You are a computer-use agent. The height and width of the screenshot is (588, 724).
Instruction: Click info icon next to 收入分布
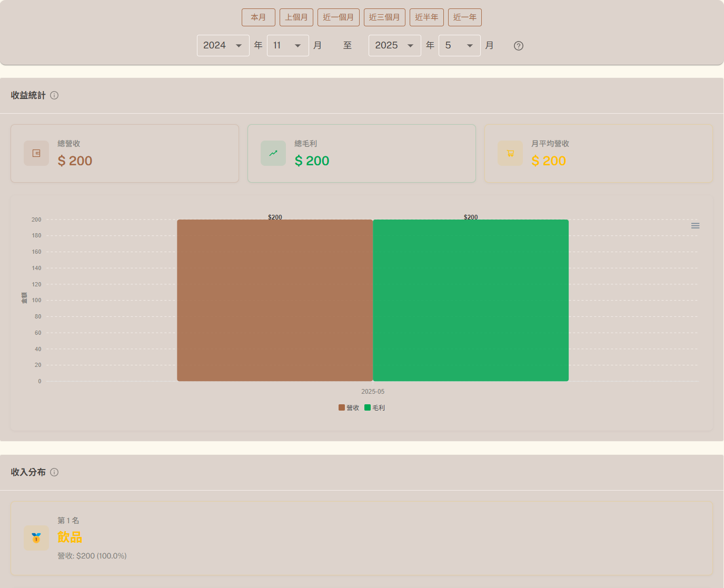(54, 472)
